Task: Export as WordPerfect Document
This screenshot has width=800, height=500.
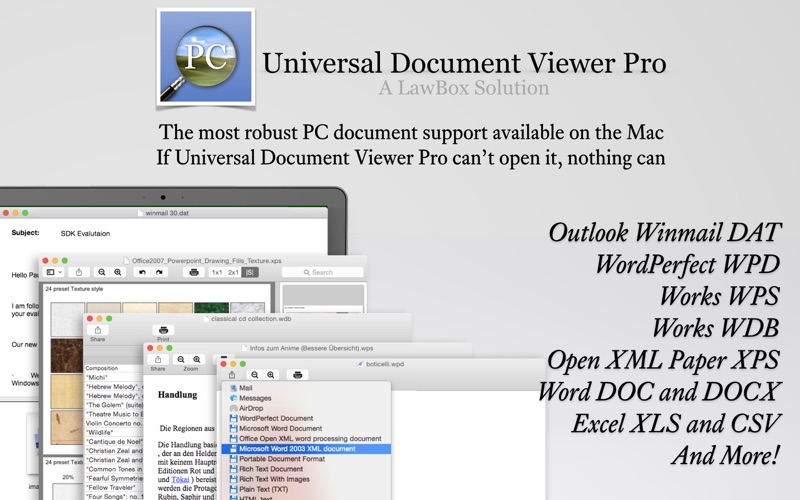Action: pyautogui.click(x=306, y=418)
